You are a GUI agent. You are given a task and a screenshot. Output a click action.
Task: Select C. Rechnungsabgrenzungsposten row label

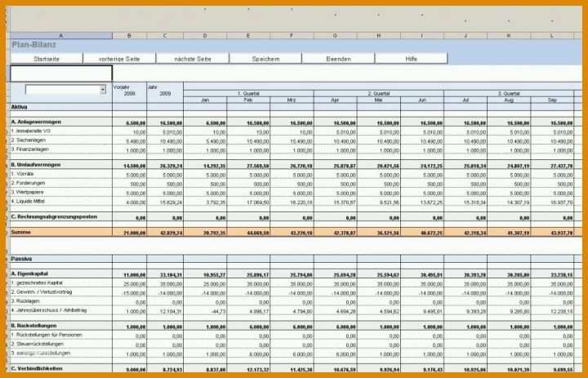(x=55, y=216)
